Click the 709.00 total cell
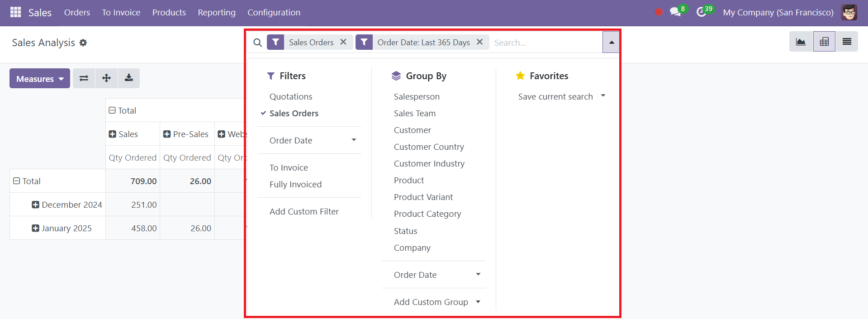Viewport: 868px width, 319px height. point(133,181)
